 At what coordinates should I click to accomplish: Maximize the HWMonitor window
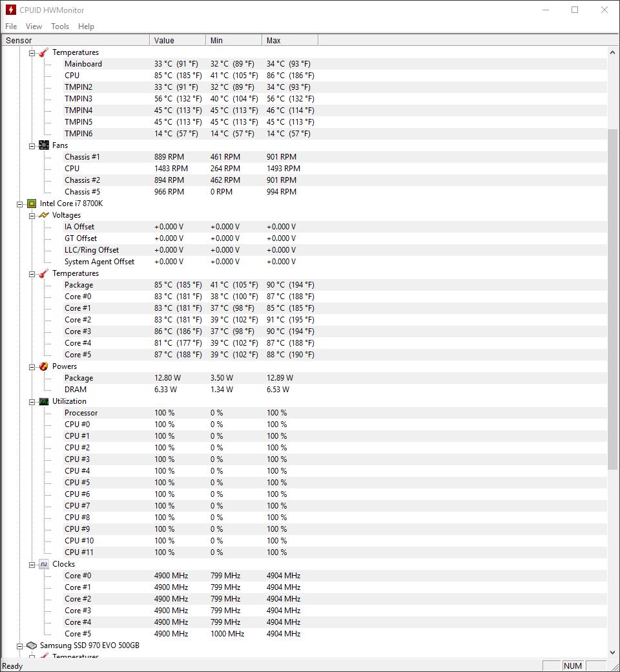pyautogui.click(x=575, y=10)
